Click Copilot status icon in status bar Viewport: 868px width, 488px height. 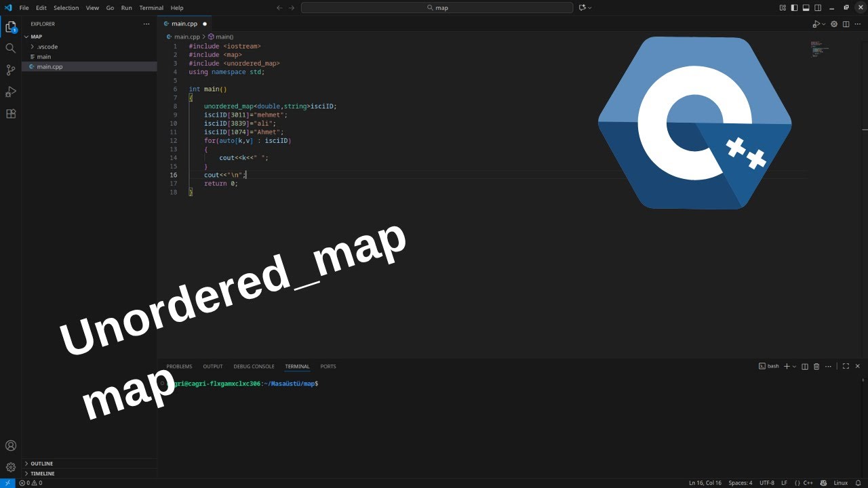coord(823,483)
